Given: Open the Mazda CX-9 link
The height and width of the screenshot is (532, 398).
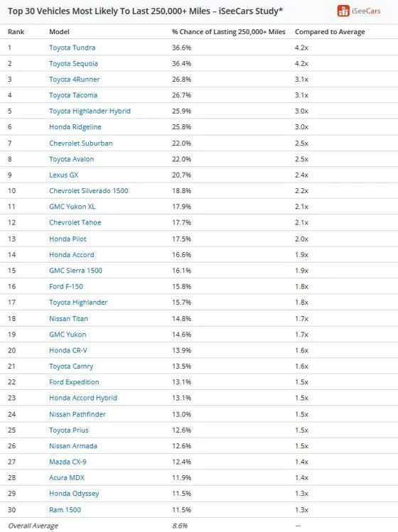Looking at the screenshot, I should click(x=68, y=462).
